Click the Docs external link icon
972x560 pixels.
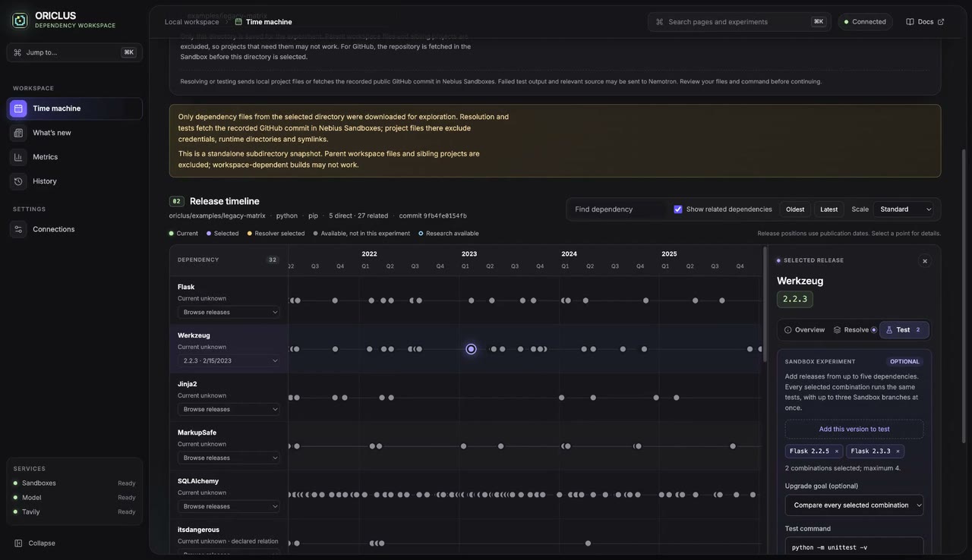(941, 22)
